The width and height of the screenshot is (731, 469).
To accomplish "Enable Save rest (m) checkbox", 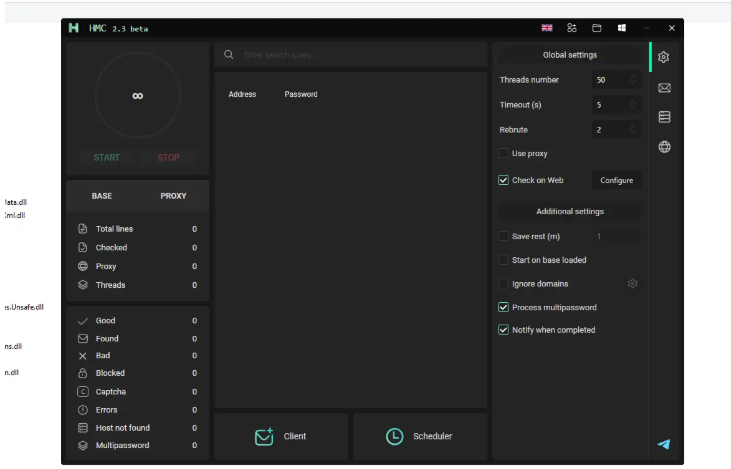I will (x=503, y=236).
